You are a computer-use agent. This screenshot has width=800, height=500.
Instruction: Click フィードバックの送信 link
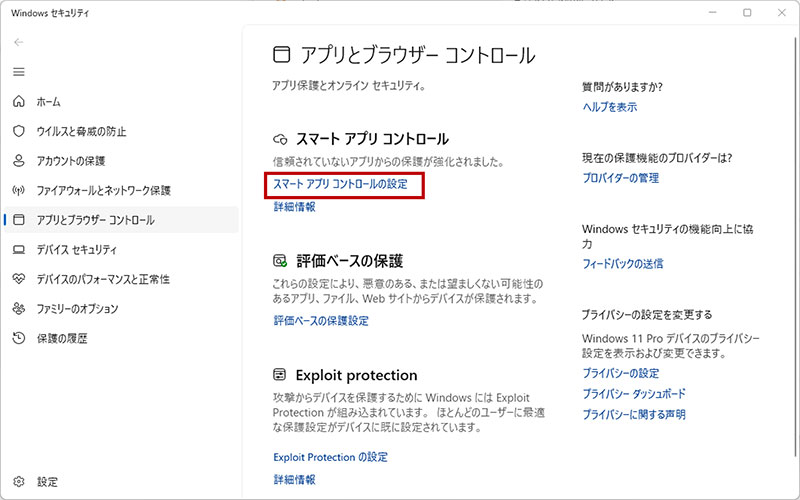[622, 264]
